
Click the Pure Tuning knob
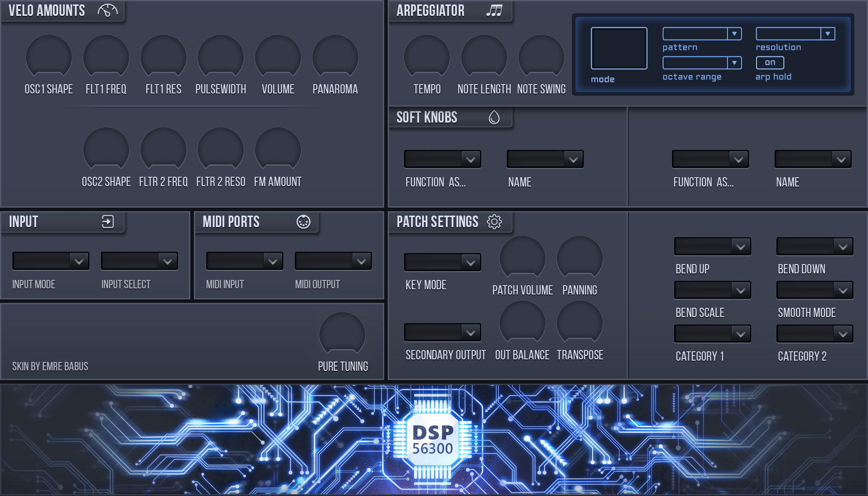[342, 334]
